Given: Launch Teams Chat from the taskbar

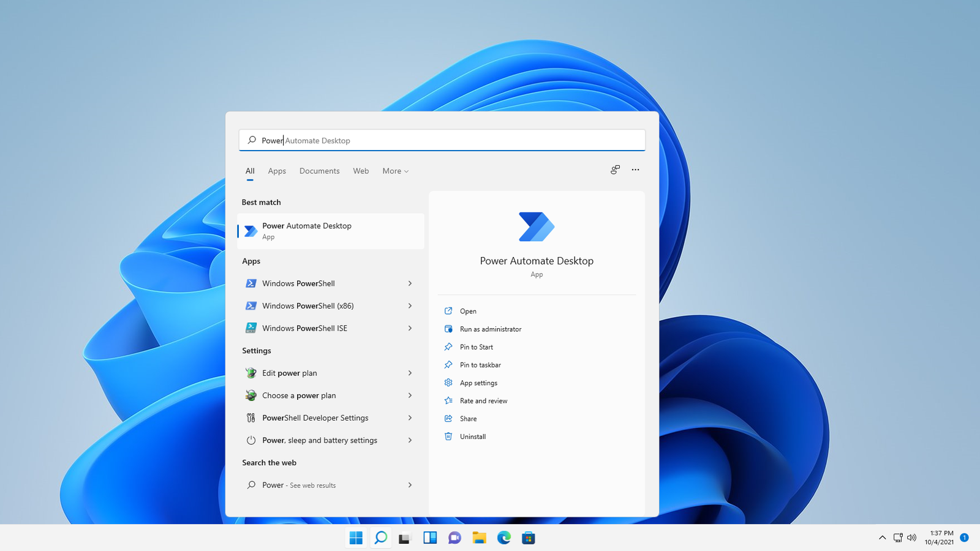Looking at the screenshot, I should pyautogui.click(x=454, y=538).
